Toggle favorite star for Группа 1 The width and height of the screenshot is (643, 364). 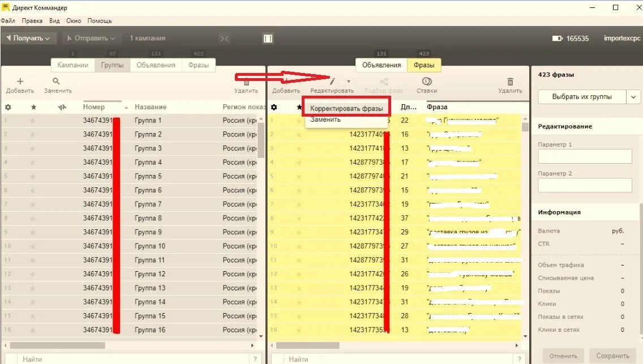[32, 121]
